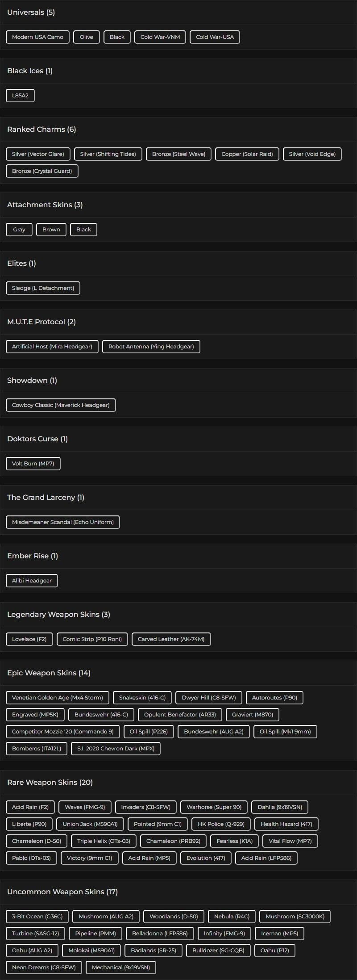357x980 pixels.
Task: Click the Bronze (Crystal Guard) charm
Action: pos(42,171)
